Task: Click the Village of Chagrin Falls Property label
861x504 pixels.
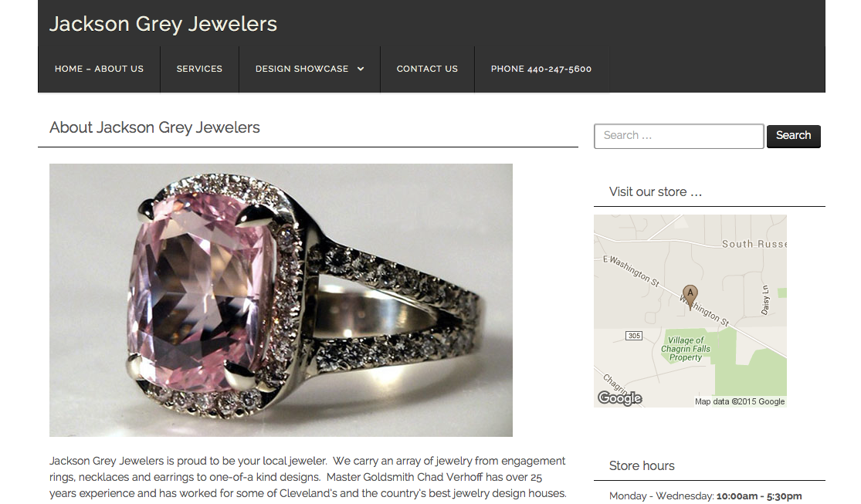Action: (685, 349)
